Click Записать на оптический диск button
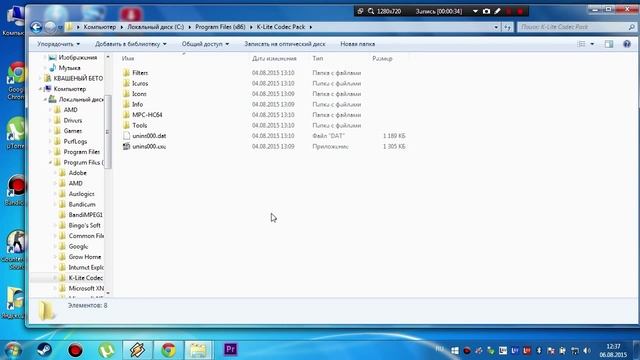Viewport: 640px width, 360px height. click(284, 44)
